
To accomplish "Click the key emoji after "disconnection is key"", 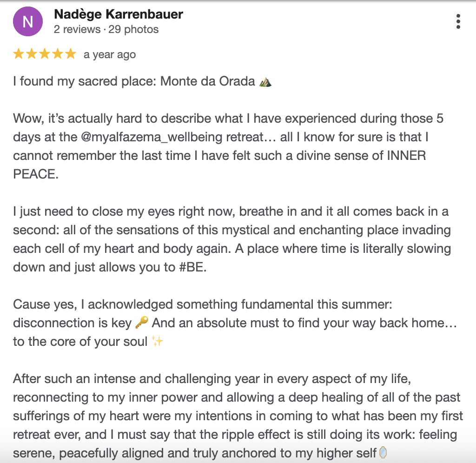I will [141, 323].
